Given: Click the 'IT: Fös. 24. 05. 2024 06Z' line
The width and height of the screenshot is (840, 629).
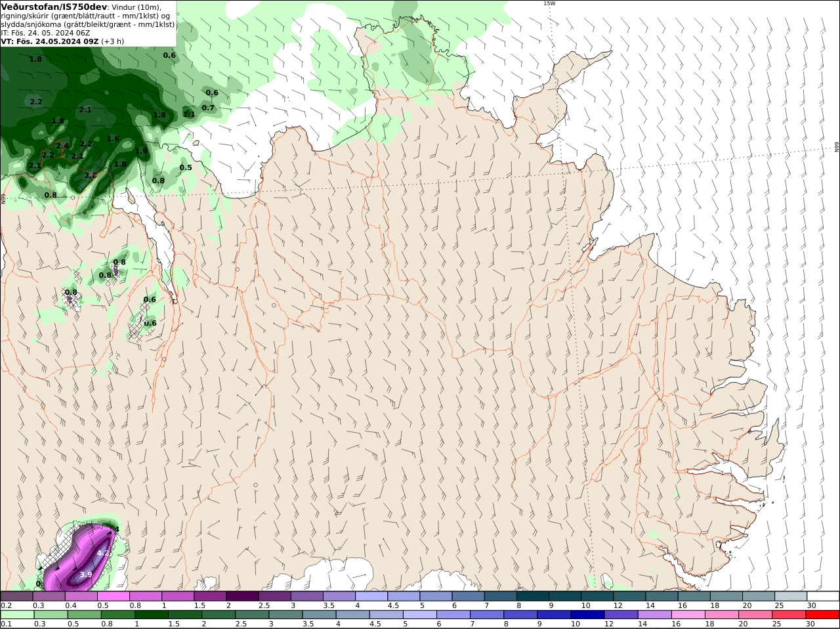Looking at the screenshot, I should point(45,32).
